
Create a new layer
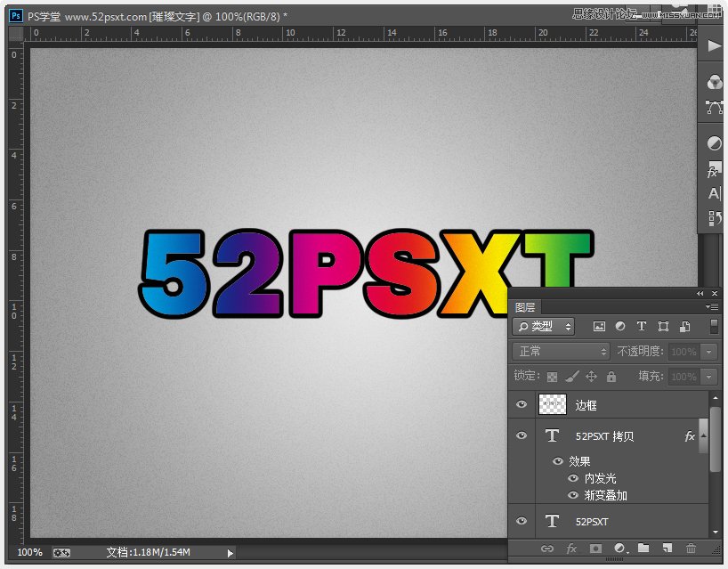[x=667, y=549]
